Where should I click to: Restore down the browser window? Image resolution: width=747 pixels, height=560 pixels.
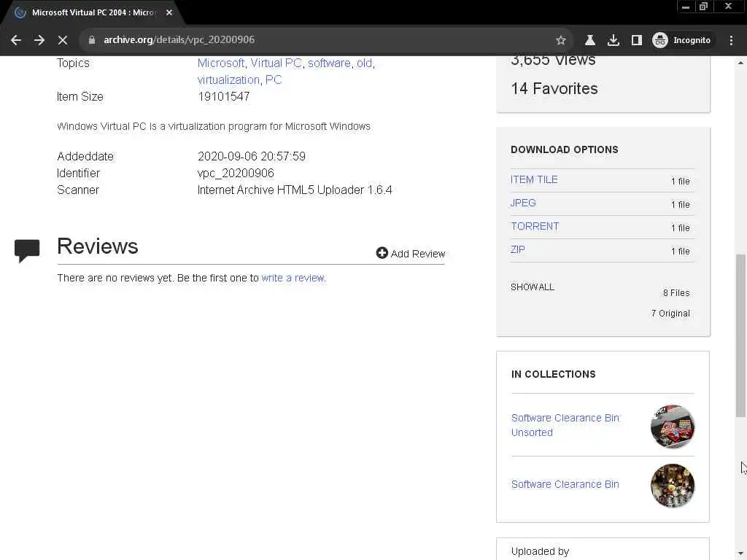pos(703,7)
